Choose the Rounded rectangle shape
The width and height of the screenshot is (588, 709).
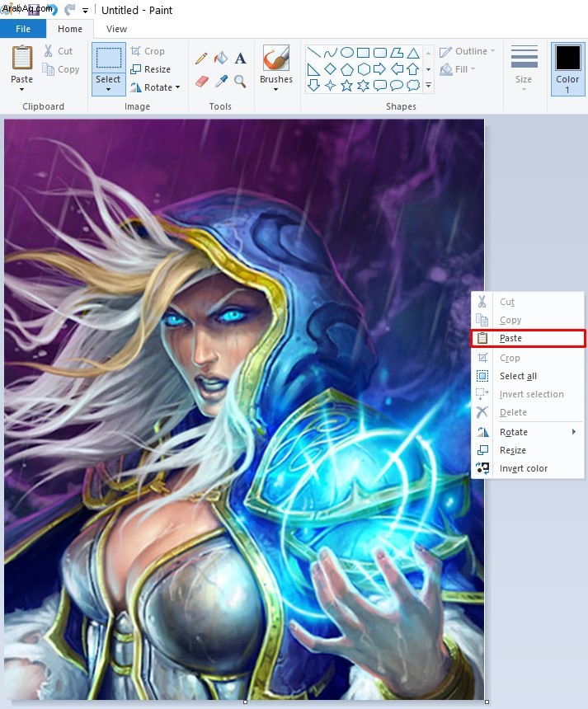pos(380,53)
